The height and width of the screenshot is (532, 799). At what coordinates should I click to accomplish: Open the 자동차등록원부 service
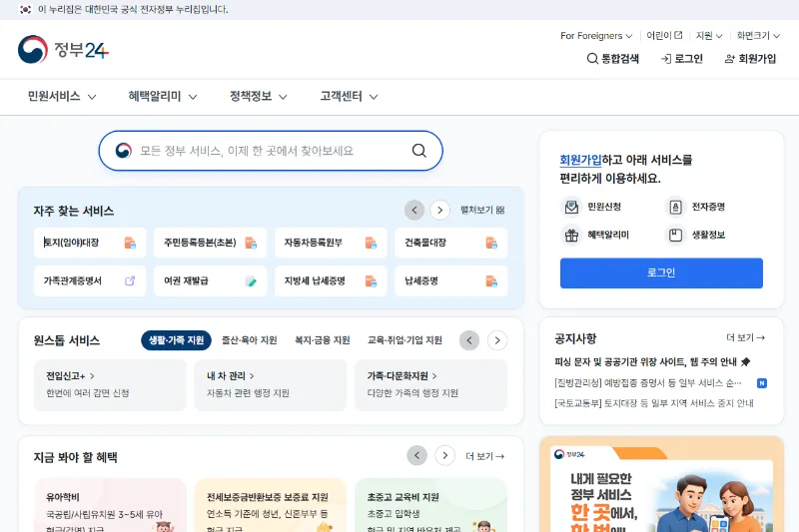pyautogui.click(x=331, y=243)
